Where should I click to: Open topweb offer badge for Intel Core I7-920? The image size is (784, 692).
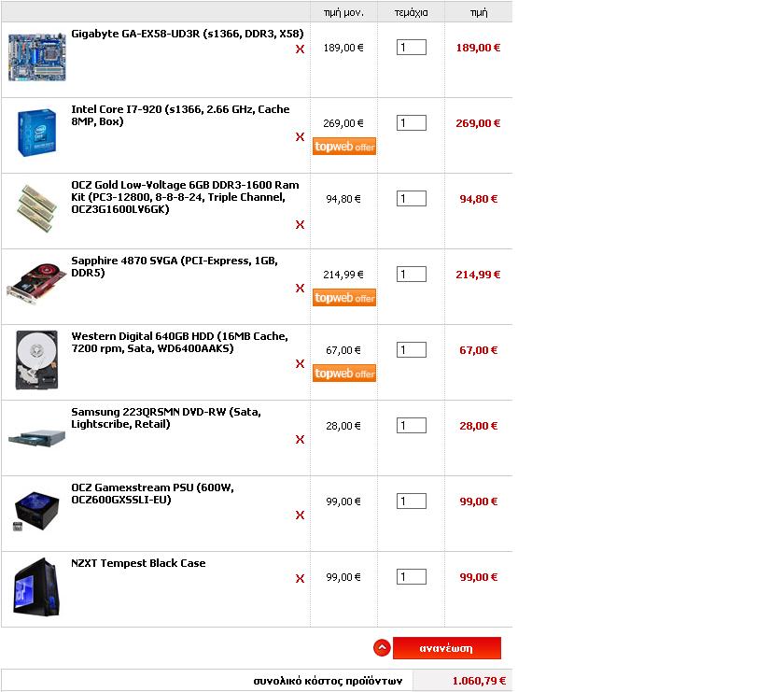(344, 147)
